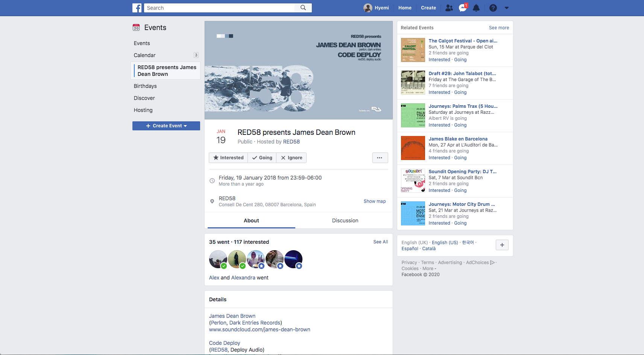
Task: Open Journeys: Palms Trax event thumbnail
Action: pos(413,115)
